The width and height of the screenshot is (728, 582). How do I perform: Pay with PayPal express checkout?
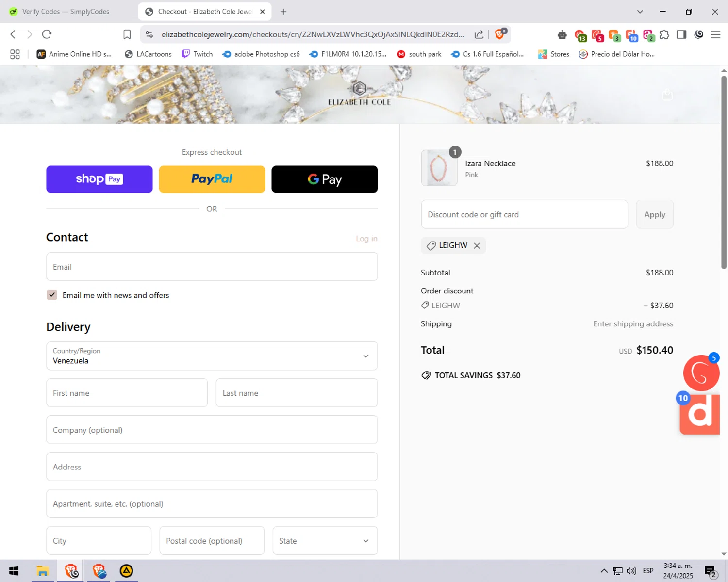(212, 179)
